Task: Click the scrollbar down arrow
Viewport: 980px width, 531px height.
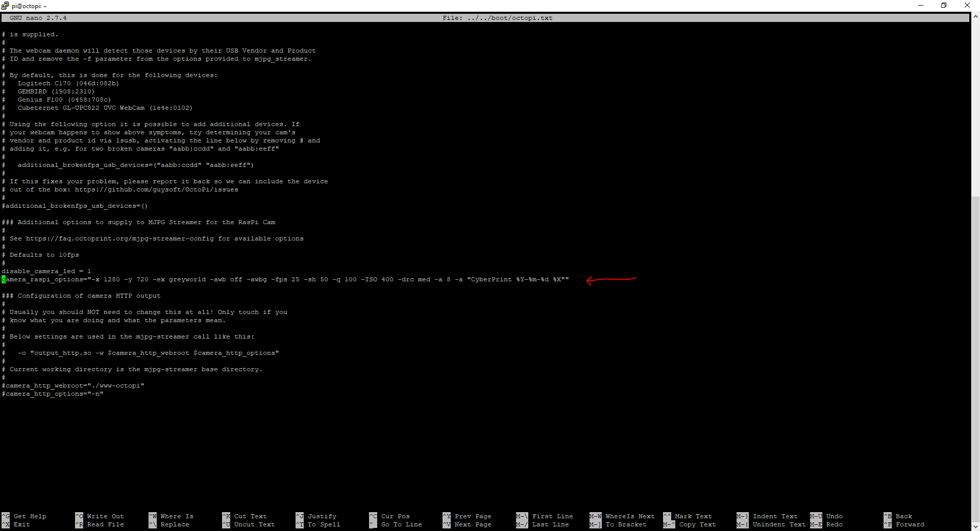Action: click(975, 526)
